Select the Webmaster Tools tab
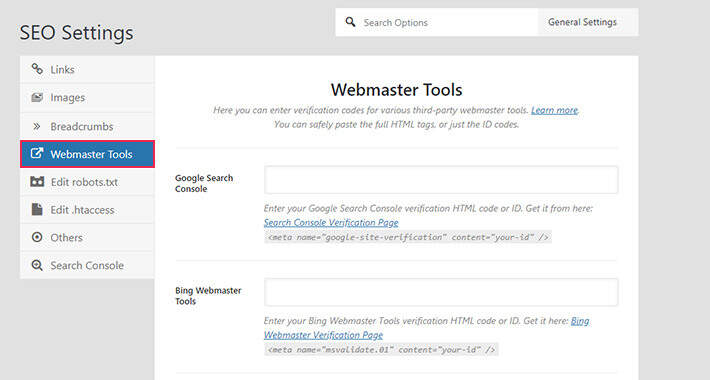This screenshot has width=710, height=380. pos(87,154)
